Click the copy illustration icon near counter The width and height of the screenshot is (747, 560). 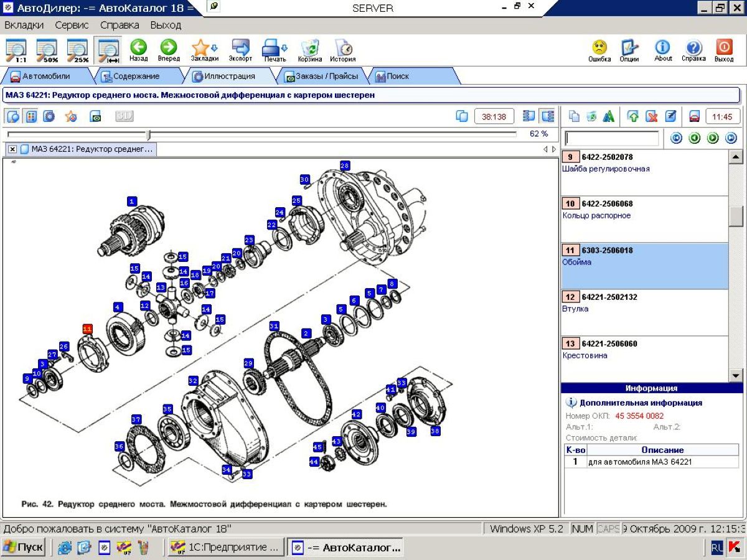462,116
